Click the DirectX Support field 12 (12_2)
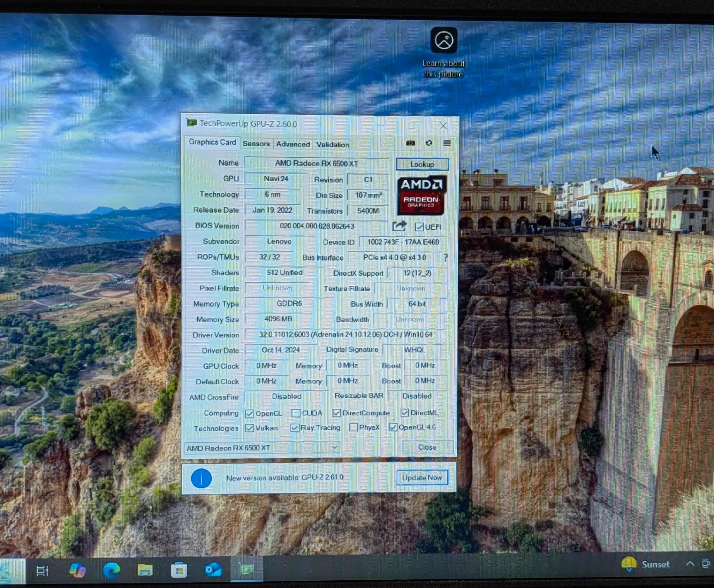Viewport: 714px width, 588px height. click(x=417, y=273)
